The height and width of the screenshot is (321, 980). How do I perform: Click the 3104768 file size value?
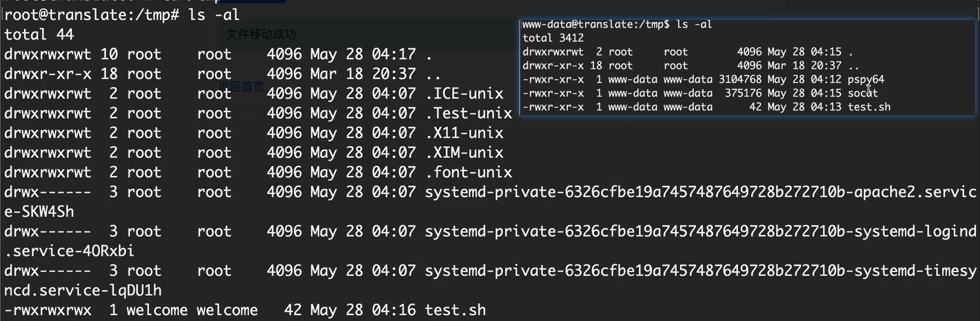coord(739,80)
